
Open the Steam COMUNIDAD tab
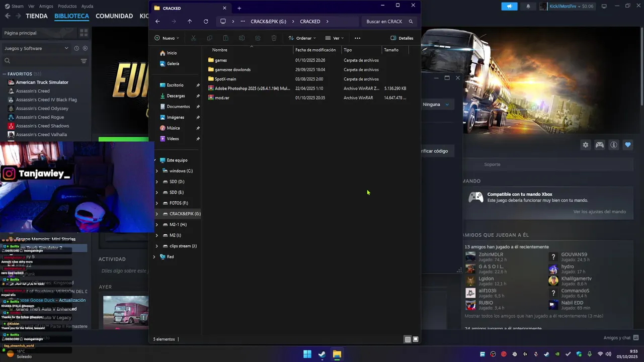click(114, 16)
